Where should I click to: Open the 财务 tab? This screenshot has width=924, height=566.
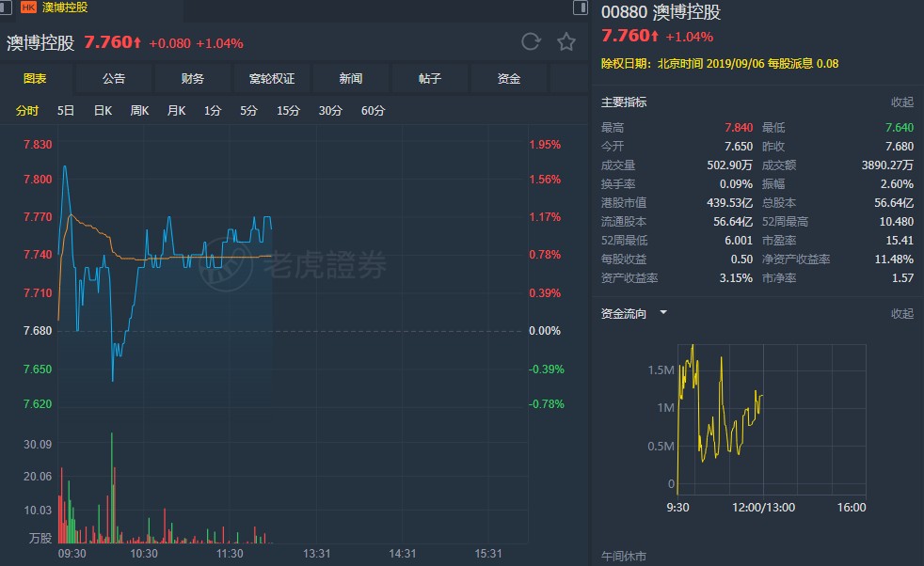click(192, 78)
